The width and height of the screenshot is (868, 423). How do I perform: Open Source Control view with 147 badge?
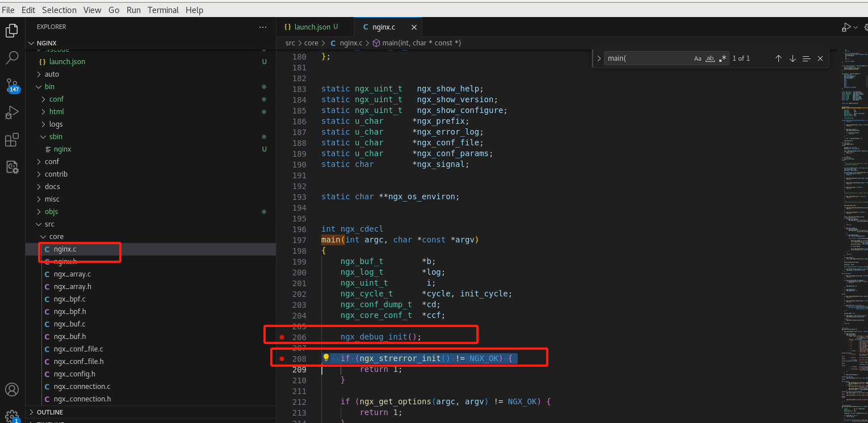(x=12, y=86)
